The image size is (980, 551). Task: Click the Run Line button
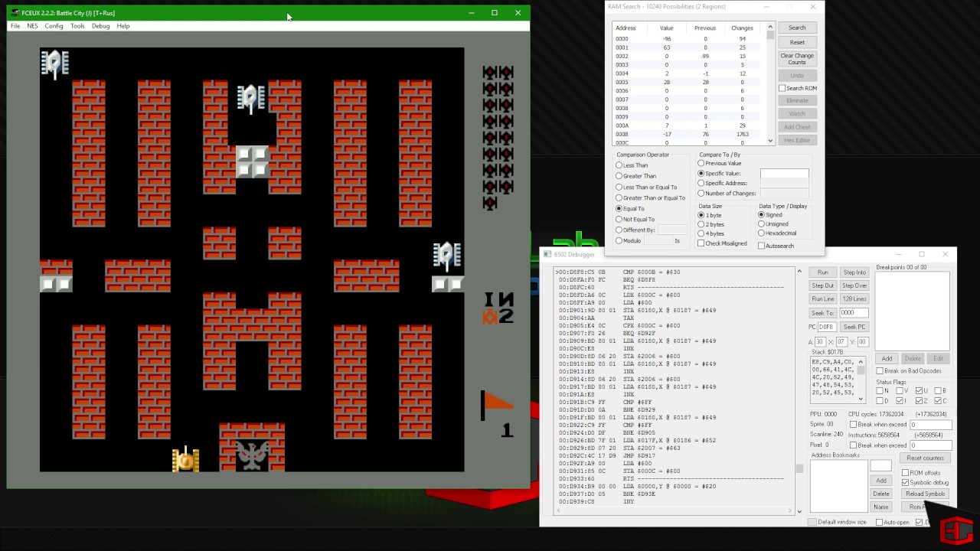(822, 298)
